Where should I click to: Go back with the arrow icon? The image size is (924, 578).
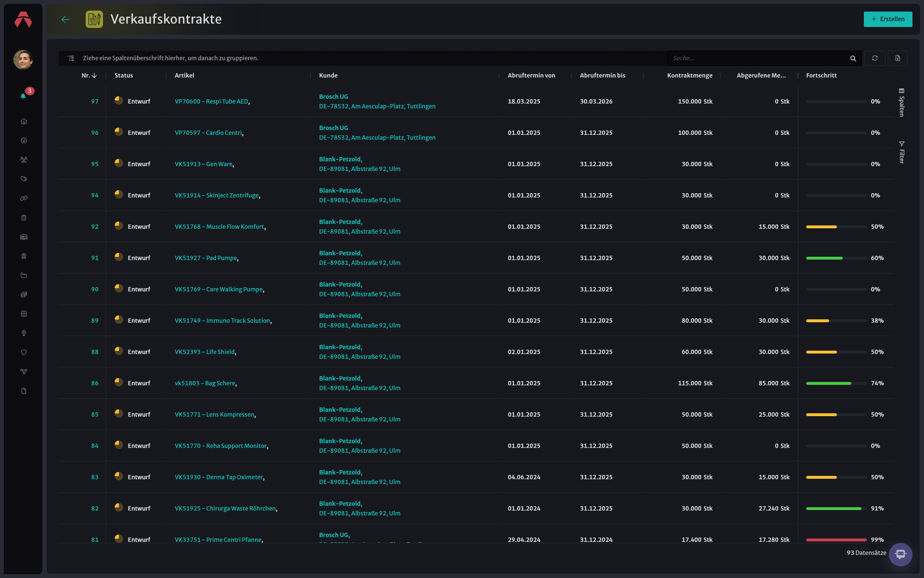tap(66, 19)
